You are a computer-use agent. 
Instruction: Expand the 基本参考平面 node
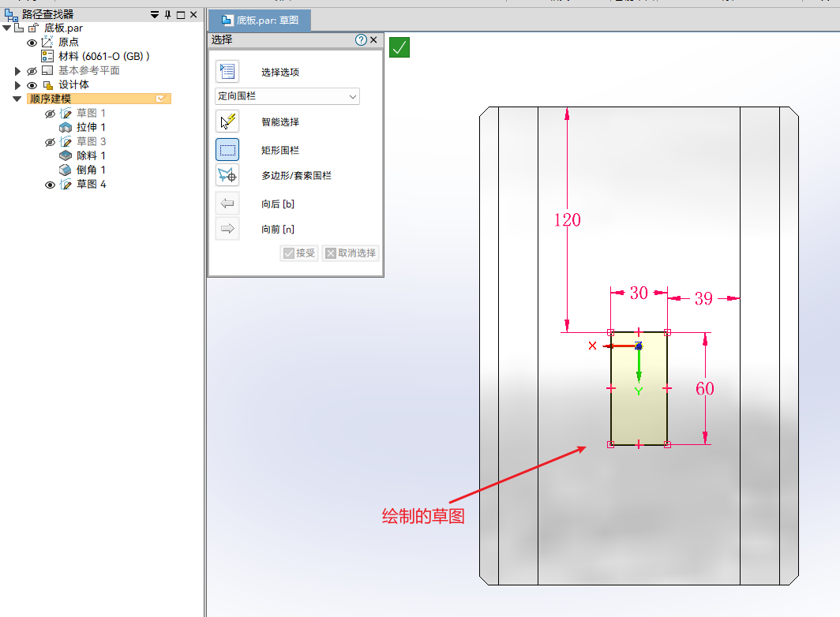(17, 71)
